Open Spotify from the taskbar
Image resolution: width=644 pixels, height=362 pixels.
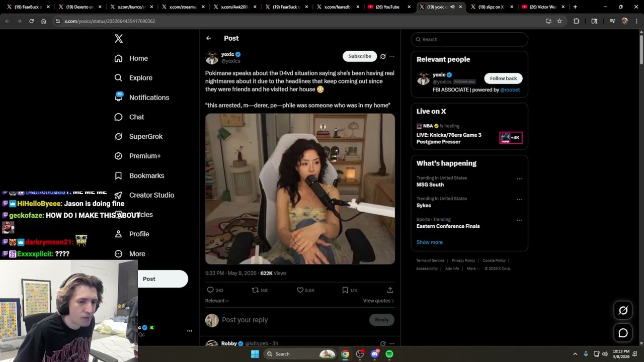pos(389,354)
